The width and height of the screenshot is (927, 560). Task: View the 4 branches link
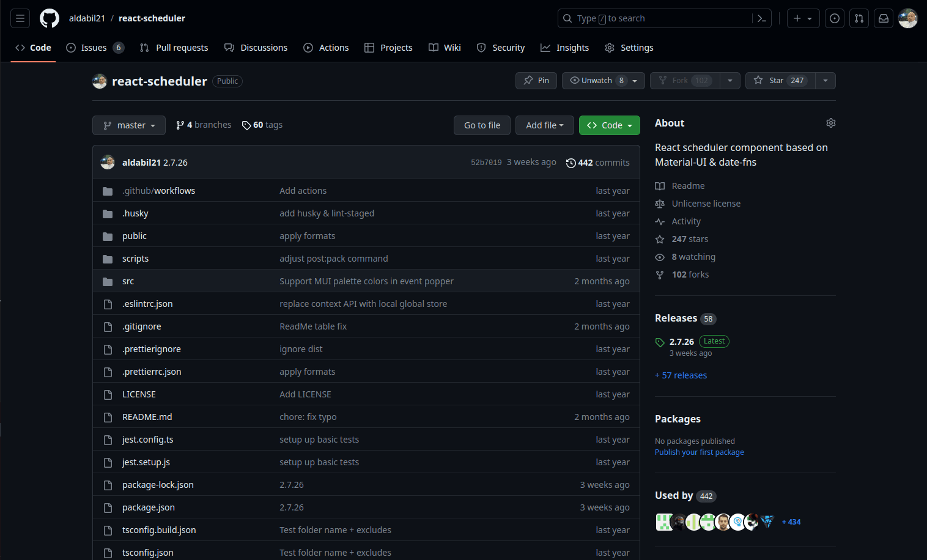click(204, 125)
